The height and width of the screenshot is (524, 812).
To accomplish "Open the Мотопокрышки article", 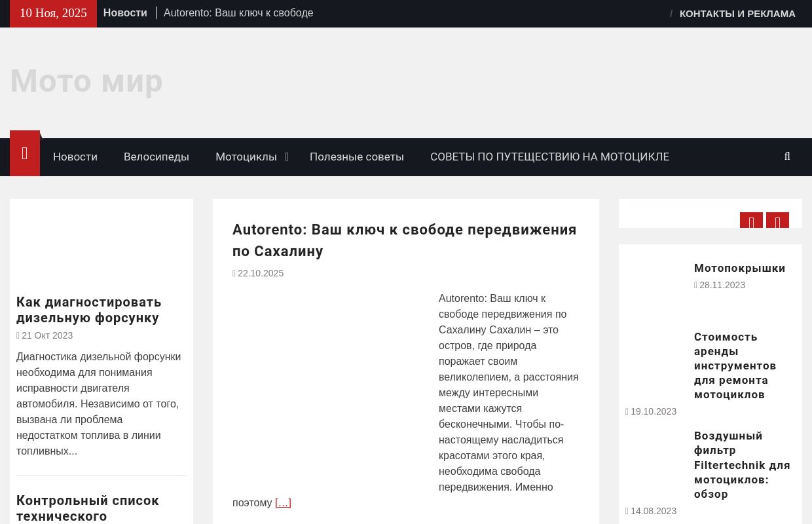I will coord(739,268).
